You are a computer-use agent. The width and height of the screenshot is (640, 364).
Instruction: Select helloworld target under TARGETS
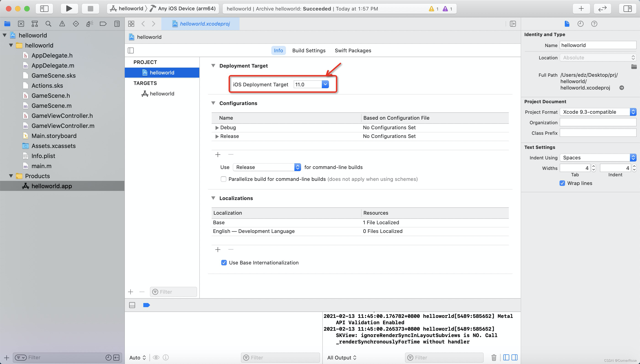[x=162, y=93]
